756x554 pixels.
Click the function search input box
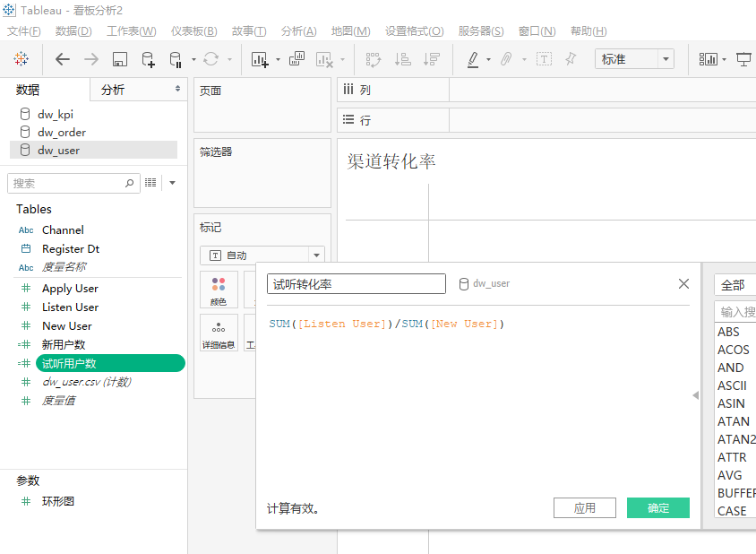(735, 312)
